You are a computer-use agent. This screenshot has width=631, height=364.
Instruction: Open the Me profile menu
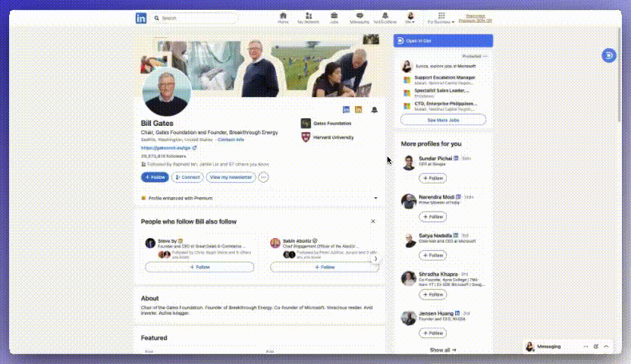tap(410, 18)
